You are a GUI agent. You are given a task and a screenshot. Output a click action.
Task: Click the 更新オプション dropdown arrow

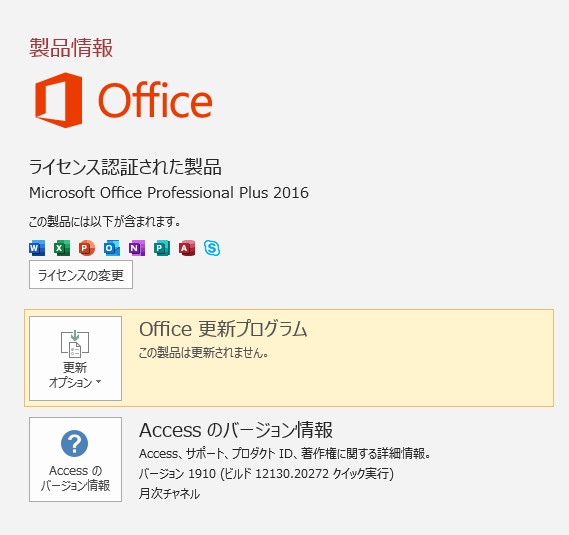[x=99, y=382]
